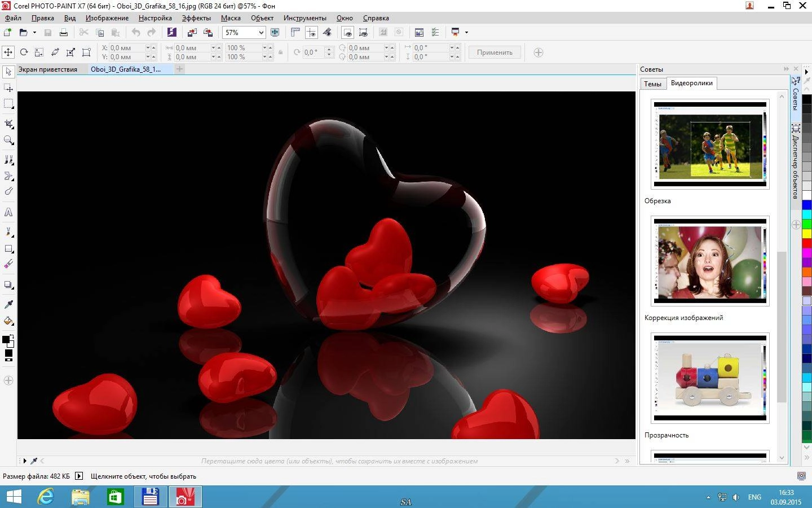Toggle scale transform mode
This screenshot has height=508, width=812.
pos(39,52)
